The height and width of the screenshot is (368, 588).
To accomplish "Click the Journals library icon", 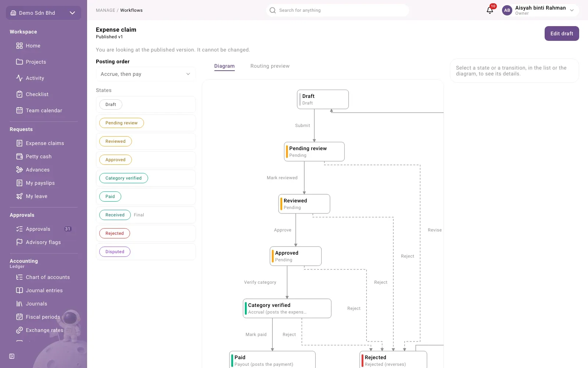I will pos(19,304).
